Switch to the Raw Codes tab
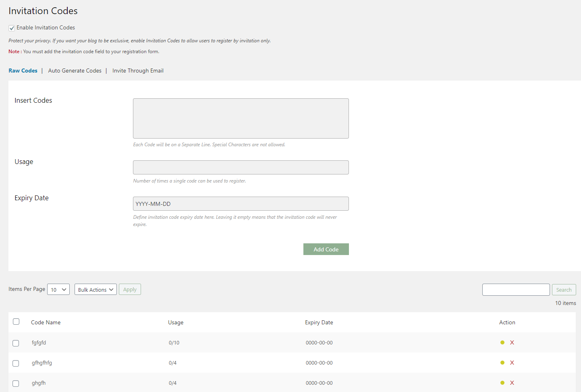 coord(23,71)
